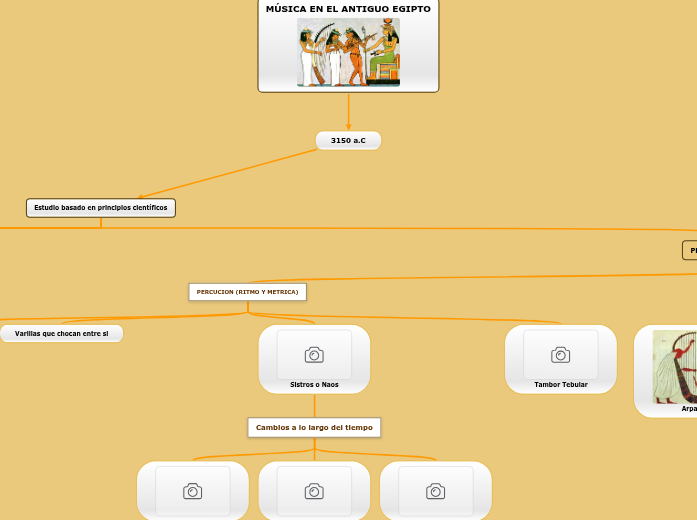
Task: Open rightmost camera placeholder under Cambios node
Action: pyautogui.click(x=435, y=490)
